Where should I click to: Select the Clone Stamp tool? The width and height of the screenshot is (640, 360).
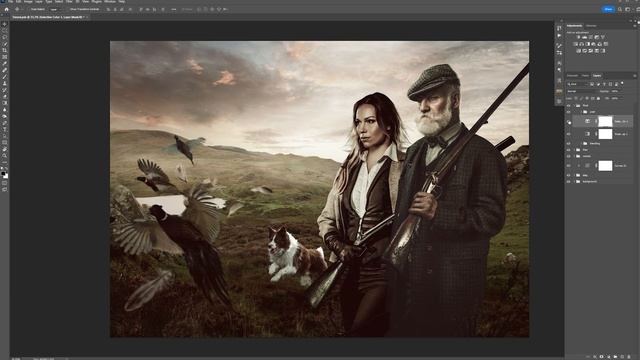point(4,83)
